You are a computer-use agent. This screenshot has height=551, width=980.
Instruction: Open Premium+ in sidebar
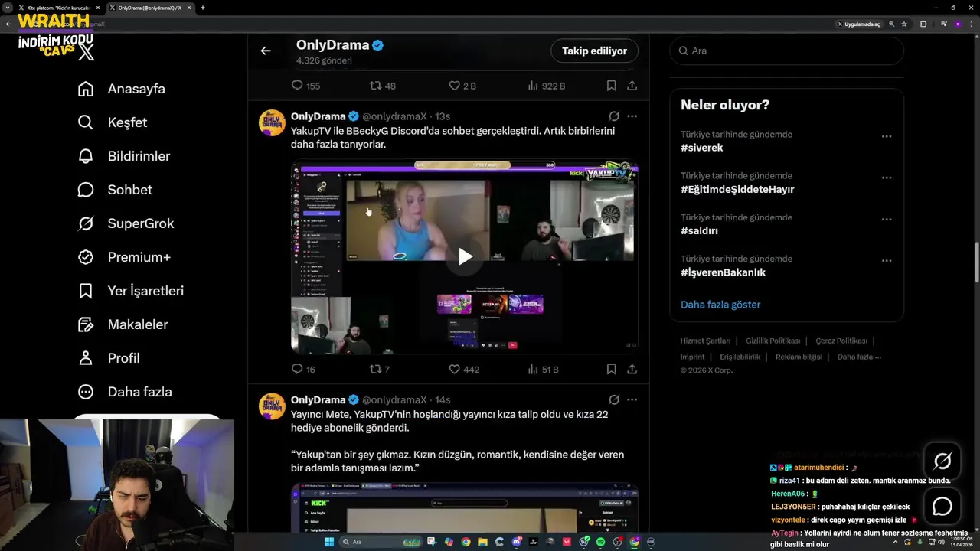(x=124, y=257)
